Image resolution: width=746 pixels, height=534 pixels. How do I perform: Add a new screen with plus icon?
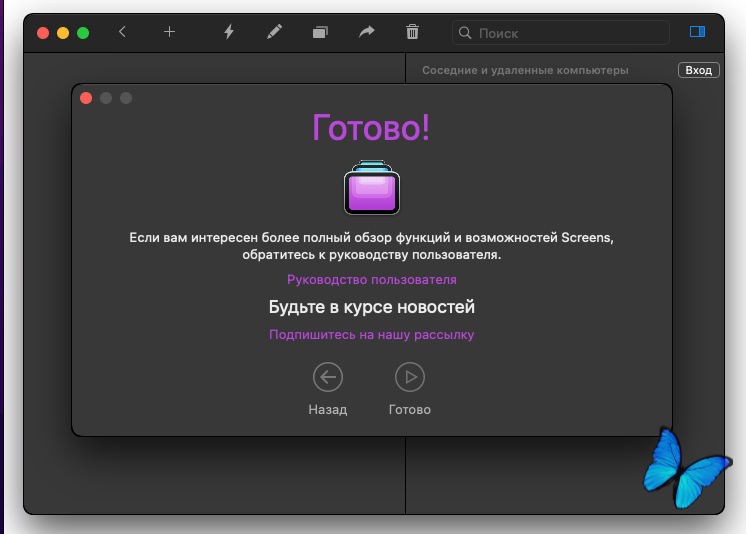coord(169,32)
